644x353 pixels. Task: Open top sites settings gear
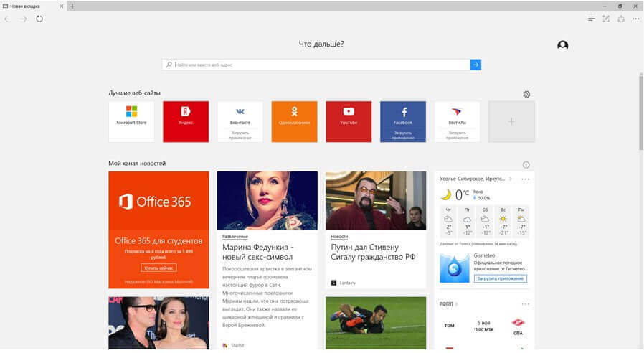click(526, 94)
